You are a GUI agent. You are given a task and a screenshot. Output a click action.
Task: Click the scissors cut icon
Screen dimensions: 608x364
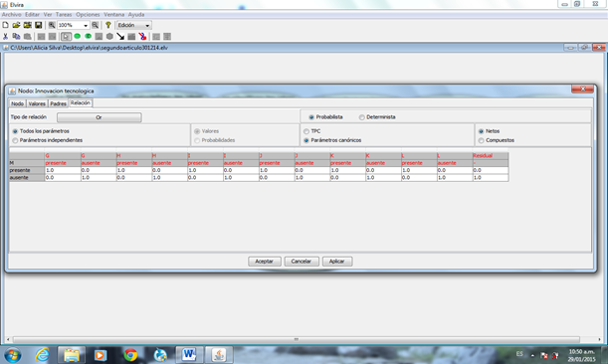click(5, 37)
